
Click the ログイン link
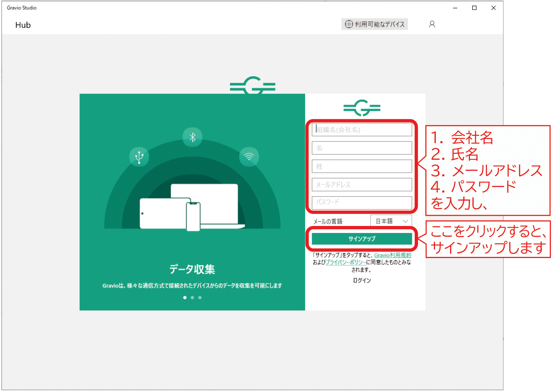(362, 280)
